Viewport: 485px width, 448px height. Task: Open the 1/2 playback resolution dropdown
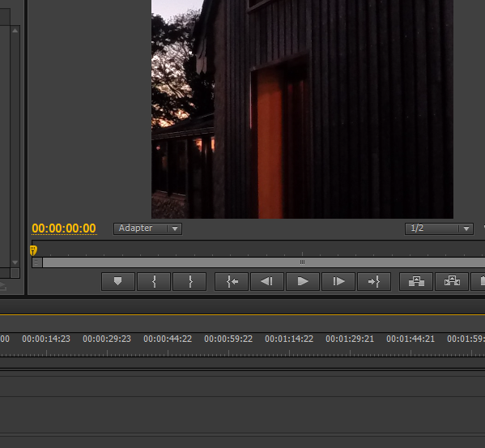[439, 228]
